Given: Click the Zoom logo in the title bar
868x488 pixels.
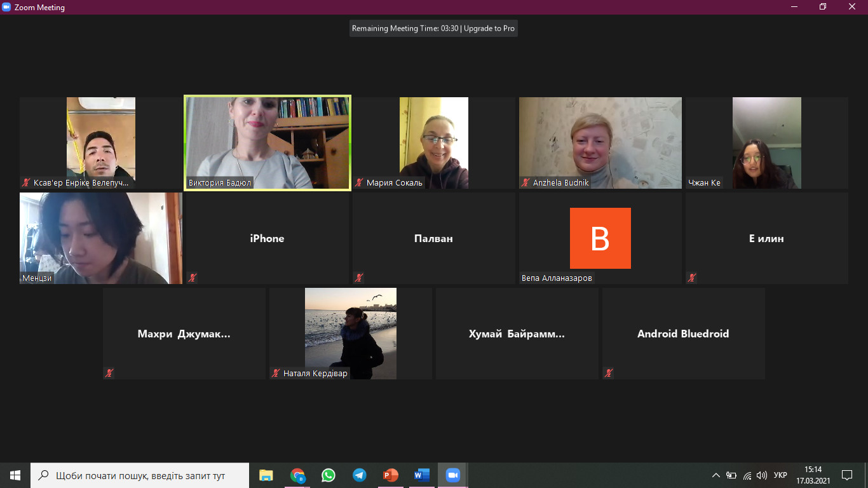Looking at the screenshot, I should (x=6, y=8).
